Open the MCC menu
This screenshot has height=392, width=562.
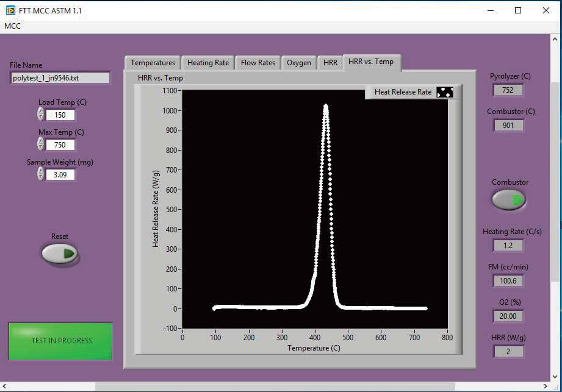tap(12, 26)
